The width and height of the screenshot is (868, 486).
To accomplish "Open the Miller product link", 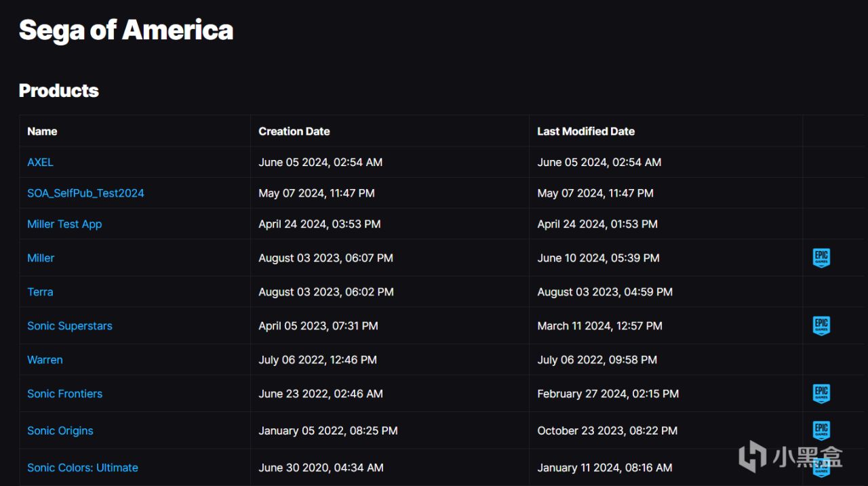I will [x=41, y=258].
